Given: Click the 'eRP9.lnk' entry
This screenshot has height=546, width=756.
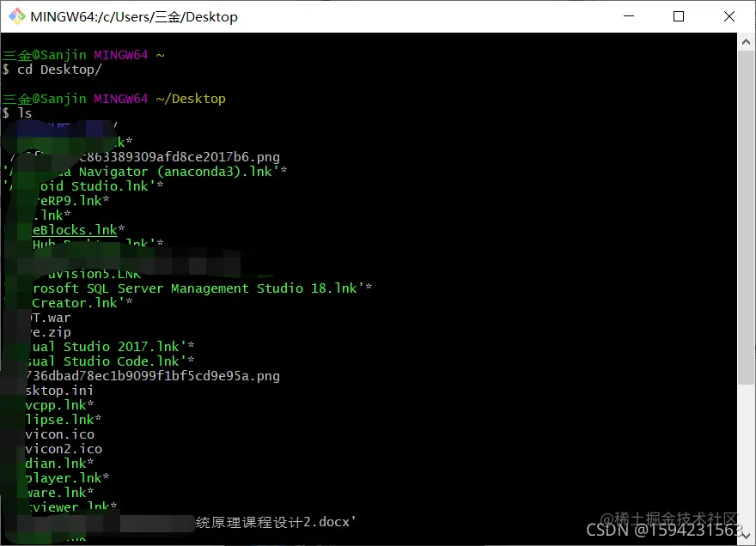Looking at the screenshot, I should coord(73,201).
